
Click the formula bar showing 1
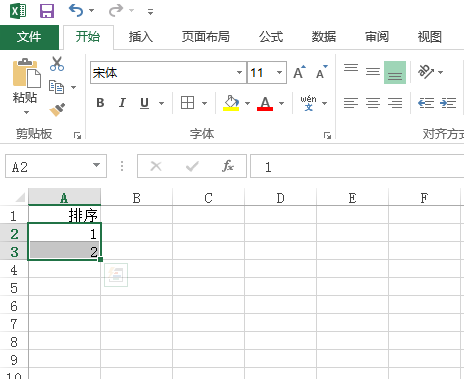[357, 166]
